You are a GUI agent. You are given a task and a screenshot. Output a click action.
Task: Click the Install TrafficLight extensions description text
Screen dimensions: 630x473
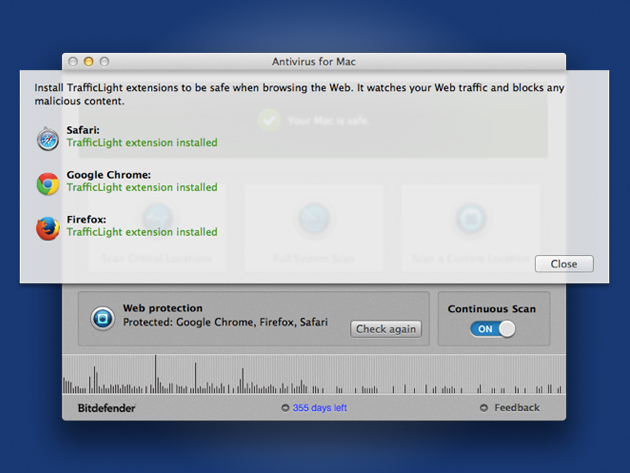tap(299, 94)
